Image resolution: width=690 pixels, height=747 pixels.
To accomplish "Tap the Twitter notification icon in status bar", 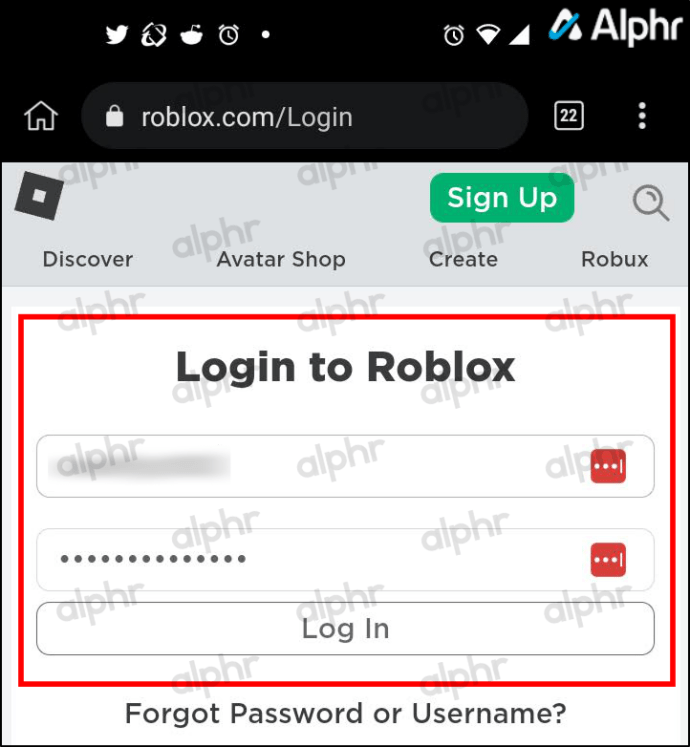I will [x=117, y=35].
